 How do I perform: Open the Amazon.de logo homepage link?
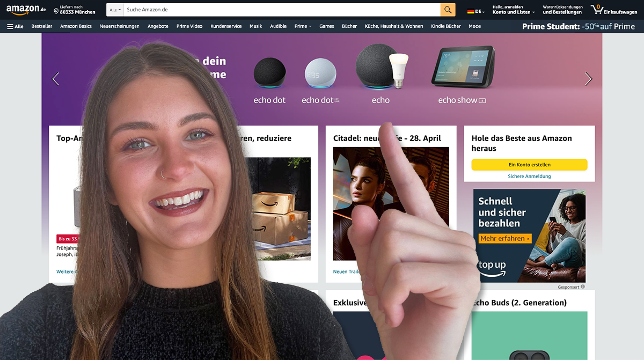26,10
